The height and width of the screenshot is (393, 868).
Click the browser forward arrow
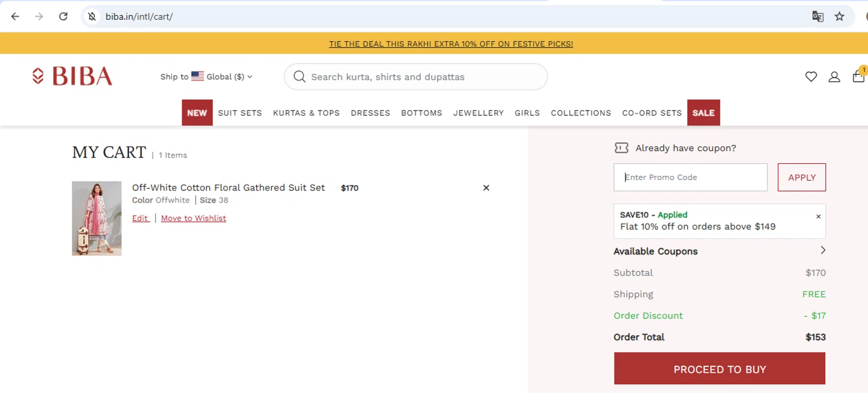39,16
